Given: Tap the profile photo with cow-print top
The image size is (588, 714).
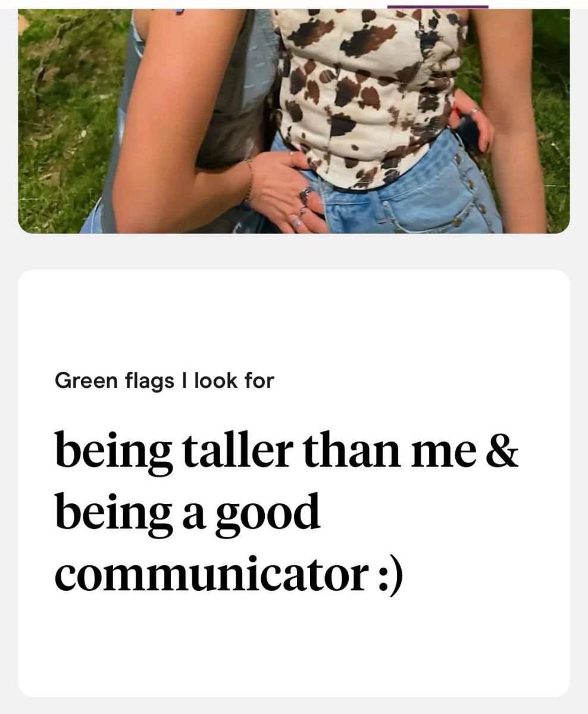Looking at the screenshot, I should (x=294, y=121).
